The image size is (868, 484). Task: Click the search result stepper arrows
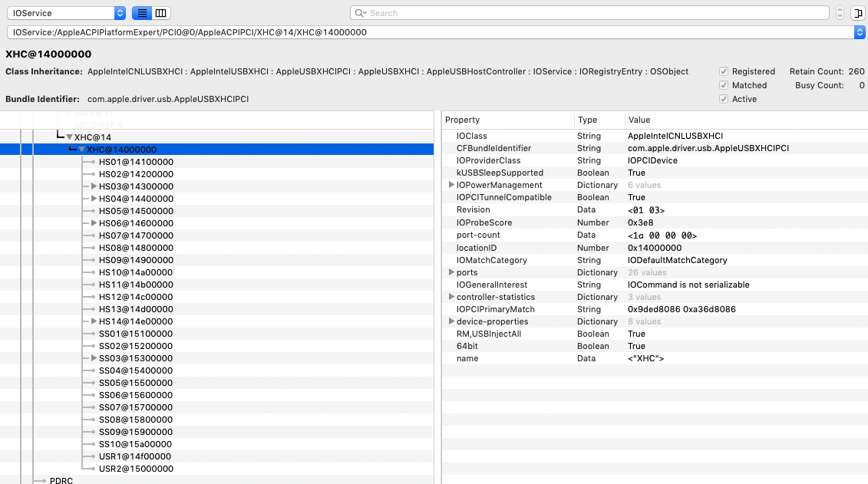pos(840,13)
